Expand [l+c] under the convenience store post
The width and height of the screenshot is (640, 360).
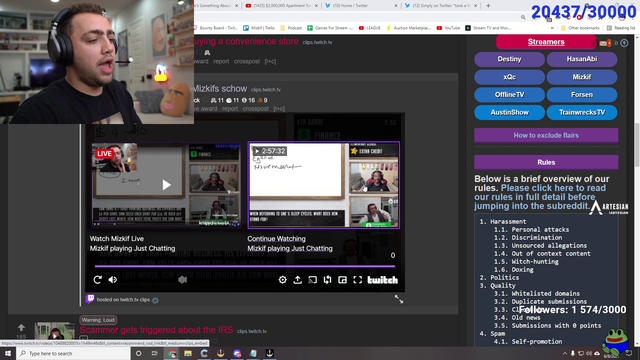click(x=270, y=61)
